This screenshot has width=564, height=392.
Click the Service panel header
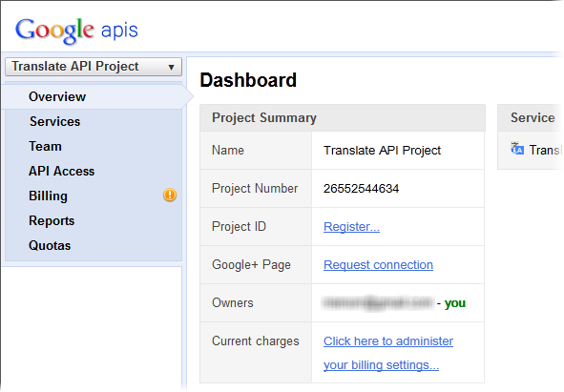531,118
